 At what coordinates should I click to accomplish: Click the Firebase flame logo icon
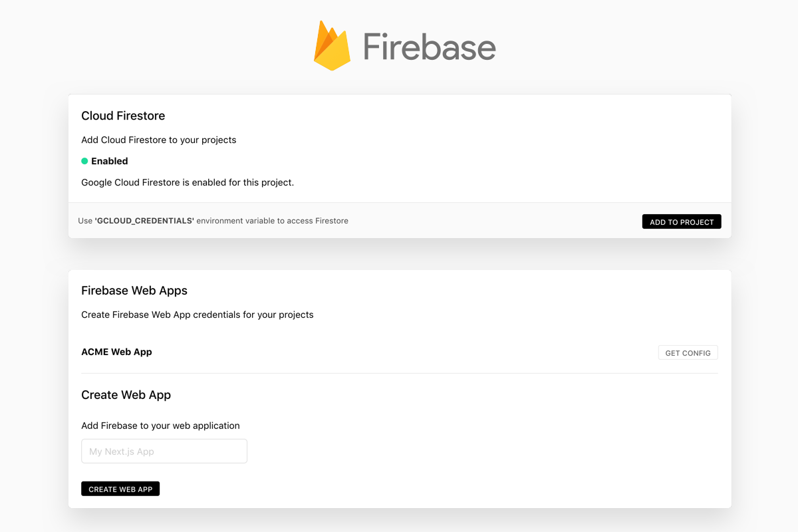(x=332, y=46)
